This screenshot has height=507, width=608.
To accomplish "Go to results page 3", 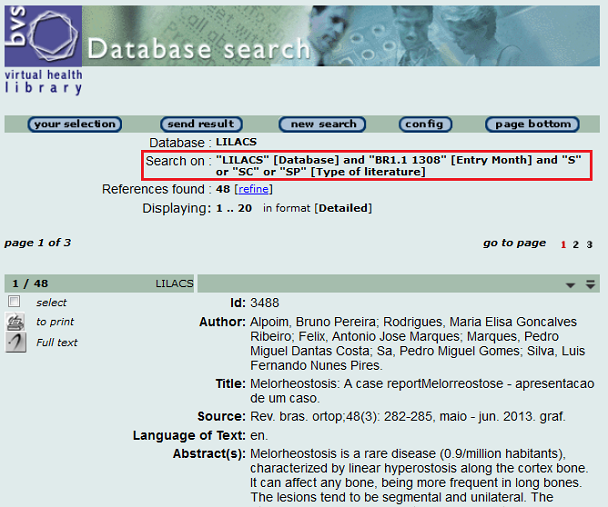I will pos(589,245).
